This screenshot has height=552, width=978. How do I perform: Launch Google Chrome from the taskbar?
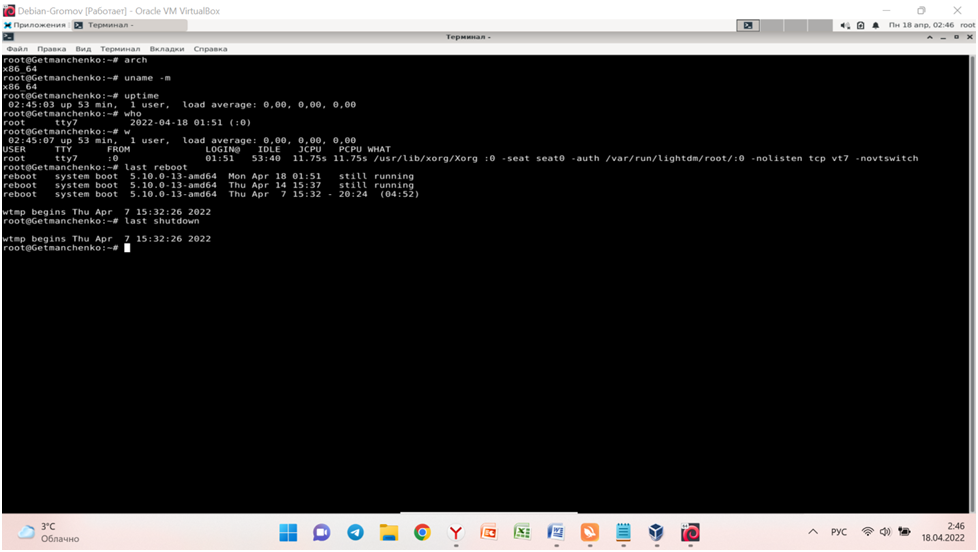click(422, 532)
